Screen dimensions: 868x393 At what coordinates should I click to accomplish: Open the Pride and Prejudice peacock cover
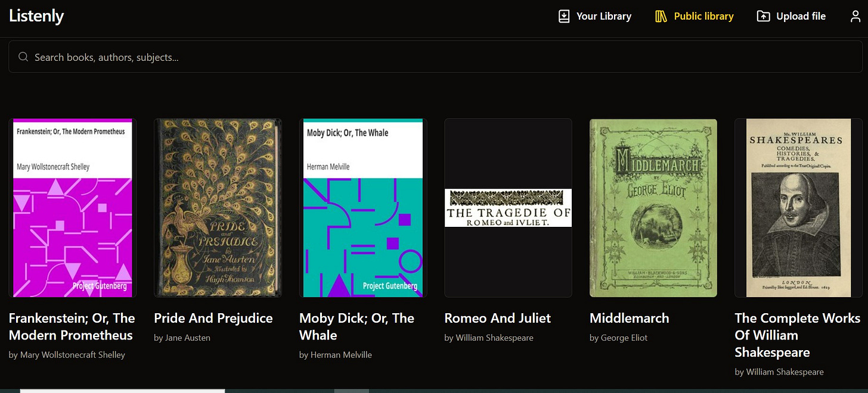coord(218,208)
